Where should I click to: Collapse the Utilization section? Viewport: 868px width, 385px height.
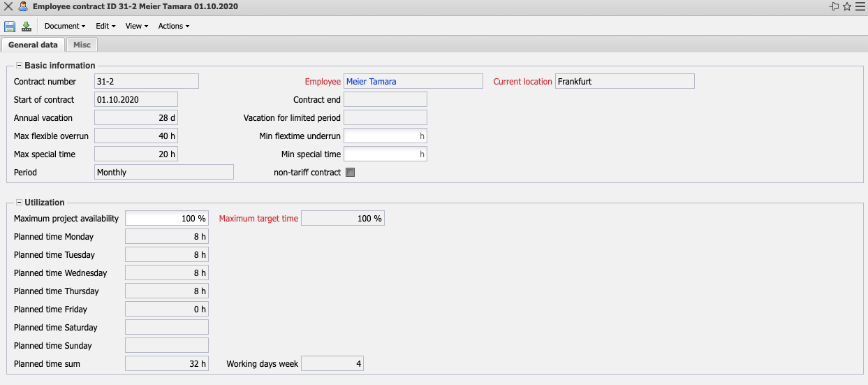pyautogui.click(x=19, y=203)
